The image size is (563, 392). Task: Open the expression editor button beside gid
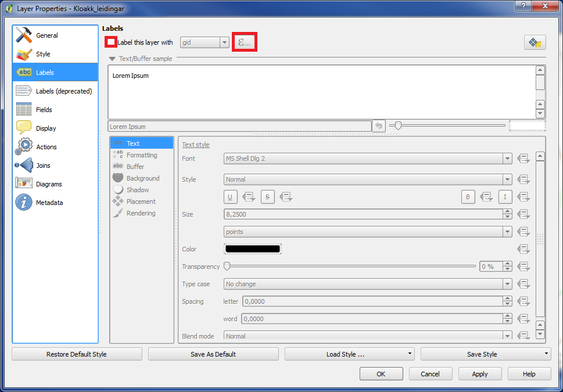245,42
